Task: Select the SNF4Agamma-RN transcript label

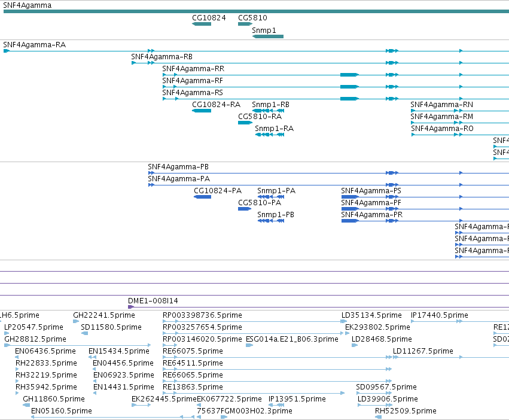Action: click(x=441, y=105)
